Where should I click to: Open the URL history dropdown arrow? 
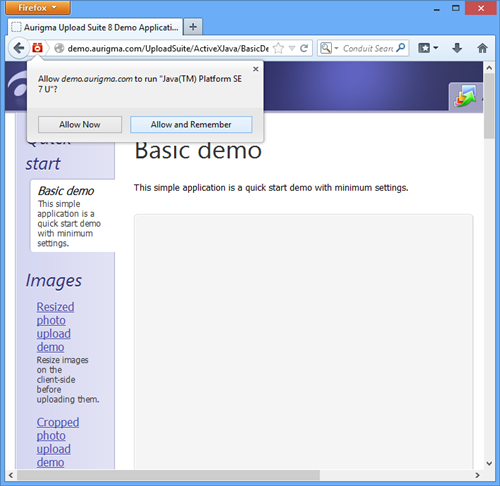[x=292, y=49]
